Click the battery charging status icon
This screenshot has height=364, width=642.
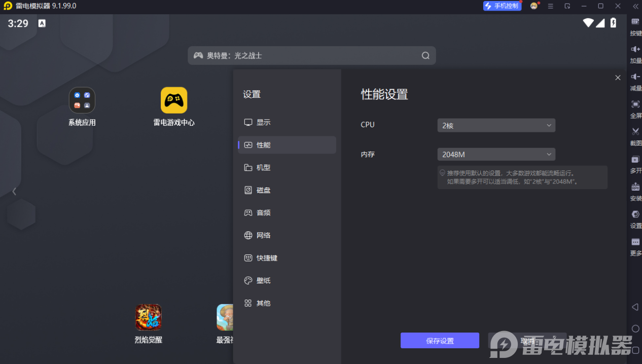pyautogui.click(x=613, y=23)
